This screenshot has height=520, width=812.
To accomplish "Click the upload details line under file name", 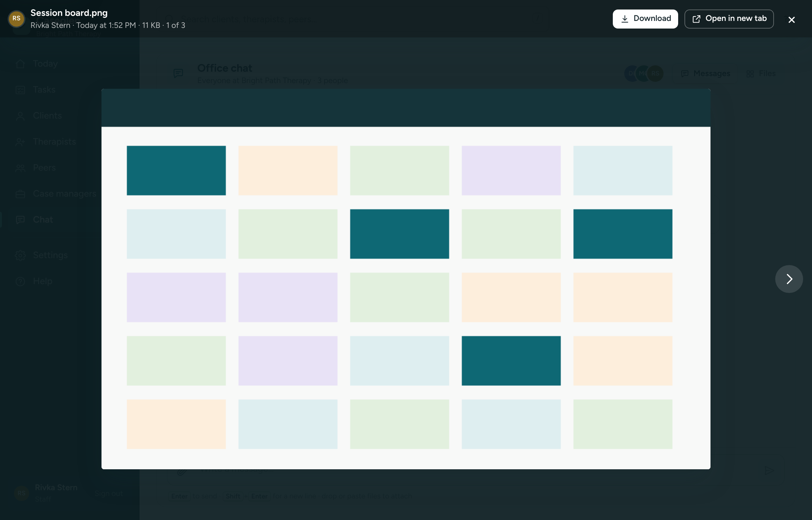I will click(x=108, y=25).
